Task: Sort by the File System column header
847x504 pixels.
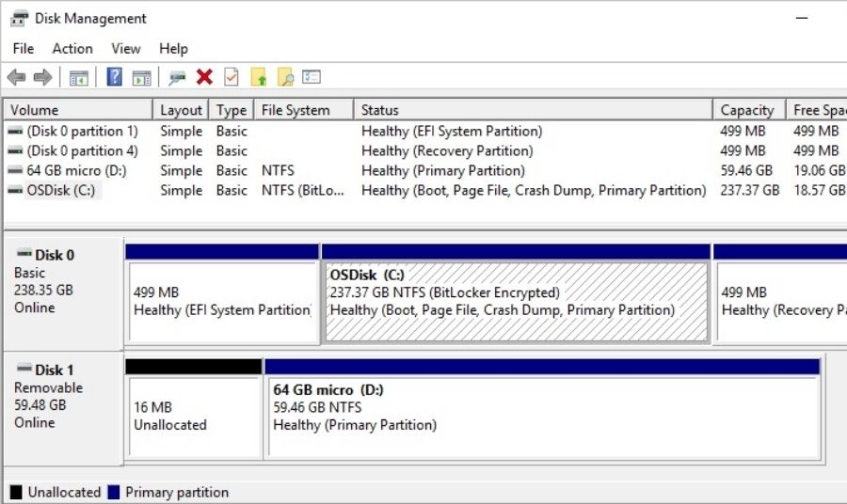Action: coord(304,110)
